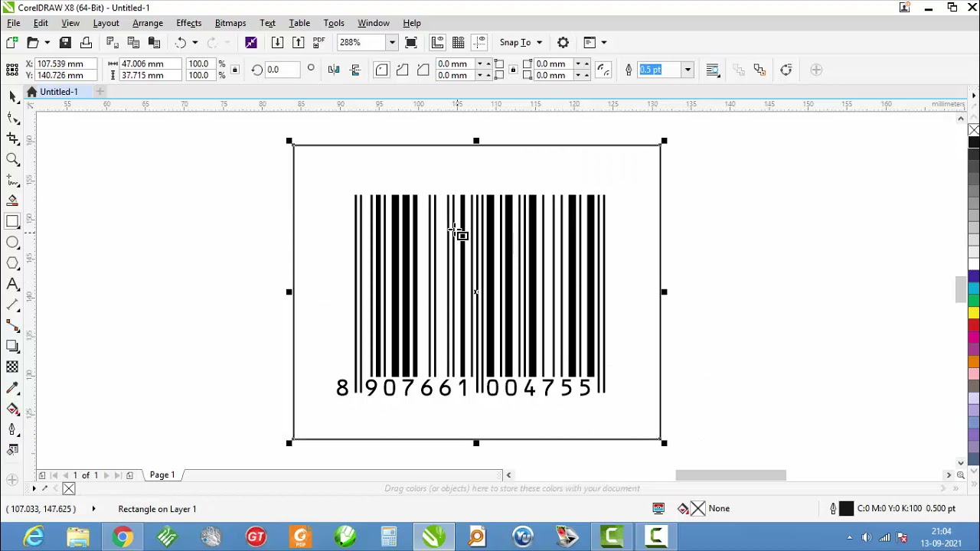Click the Search content icon
This screenshot has height=551, width=980.
251,42
